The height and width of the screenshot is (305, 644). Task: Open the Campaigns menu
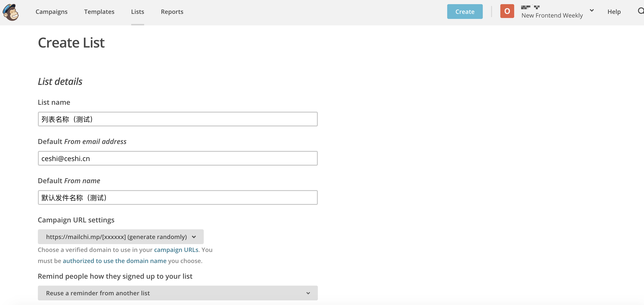coord(52,12)
